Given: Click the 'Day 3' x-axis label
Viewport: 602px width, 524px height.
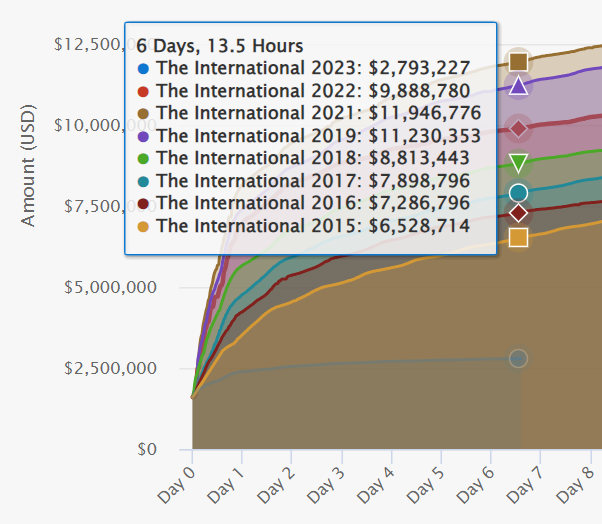Looking at the screenshot, I should 326,485.
